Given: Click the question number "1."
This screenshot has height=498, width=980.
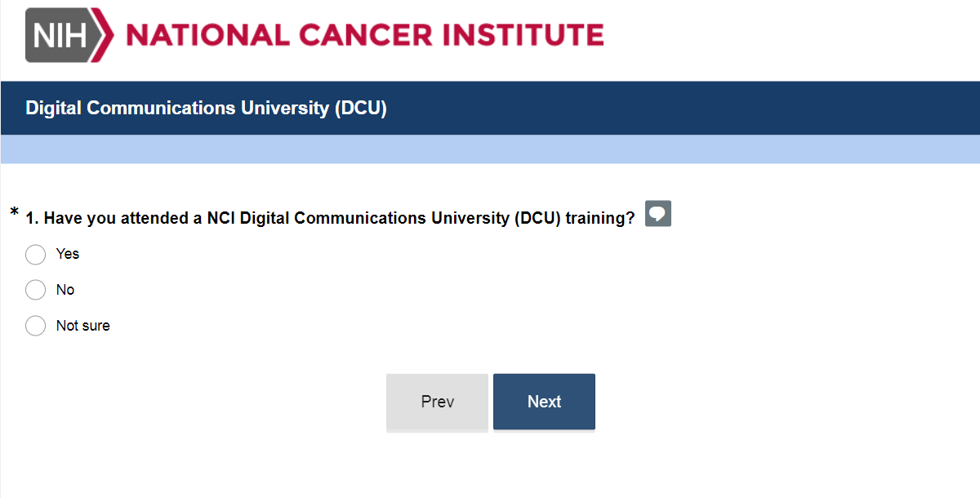Looking at the screenshot, I should point(33,218).
